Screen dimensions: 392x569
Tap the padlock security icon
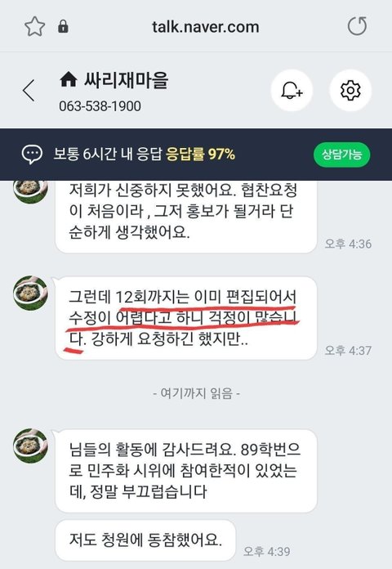pyautogui.click(x=63, y=26)
